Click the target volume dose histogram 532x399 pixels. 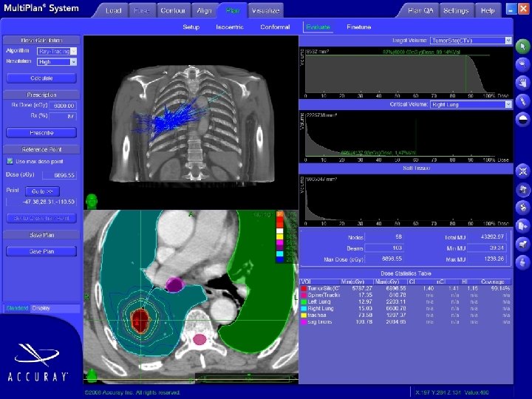pos(406,72)
